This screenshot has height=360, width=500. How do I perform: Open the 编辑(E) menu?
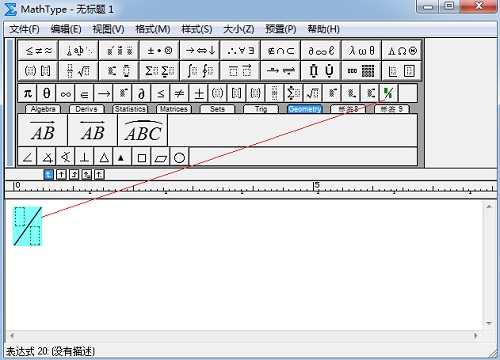coord(66,29)
